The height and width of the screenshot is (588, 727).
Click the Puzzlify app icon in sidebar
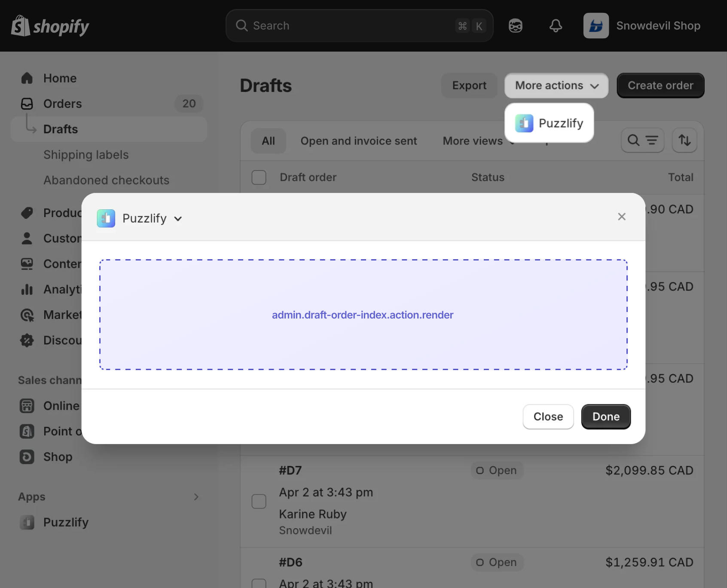coord(27,522)
